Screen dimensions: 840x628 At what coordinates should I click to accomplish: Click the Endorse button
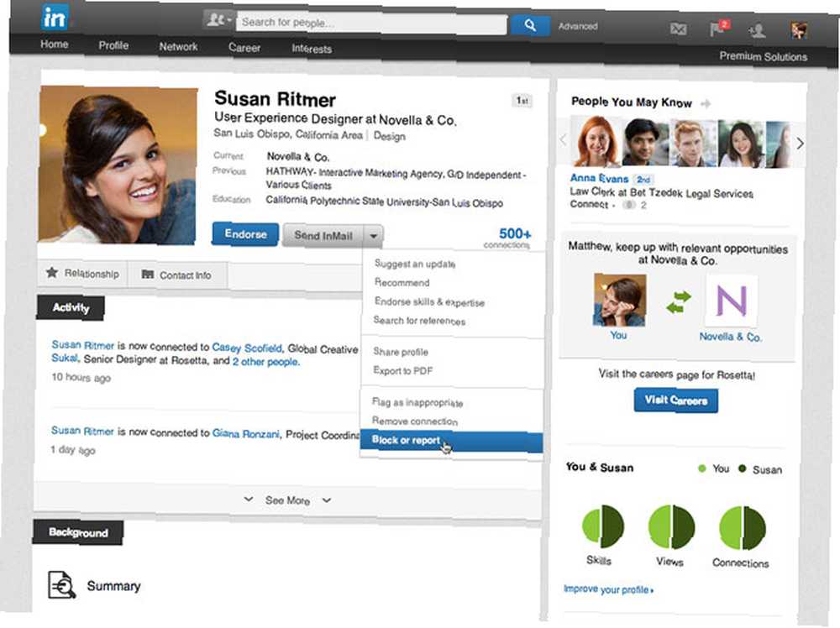coord(245,234)
